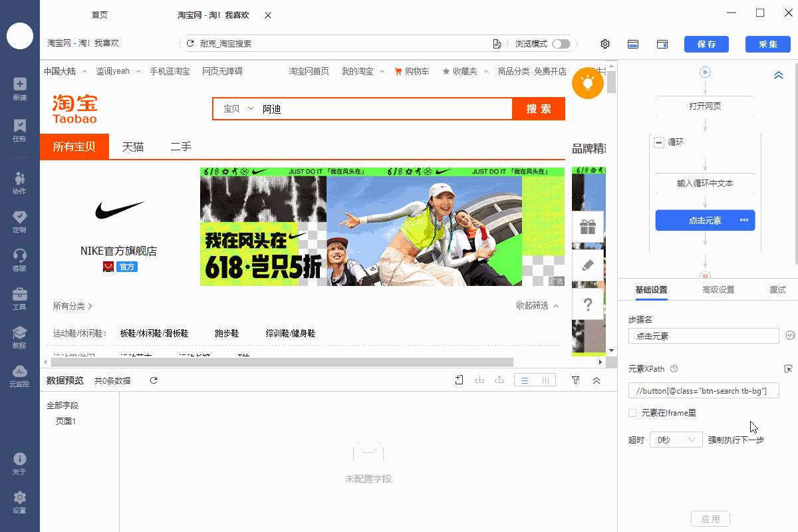The height and width of the screenshot is (532, 798).
Task: Click the page edit icon in address bar
Action: click(x=497, y=44)
